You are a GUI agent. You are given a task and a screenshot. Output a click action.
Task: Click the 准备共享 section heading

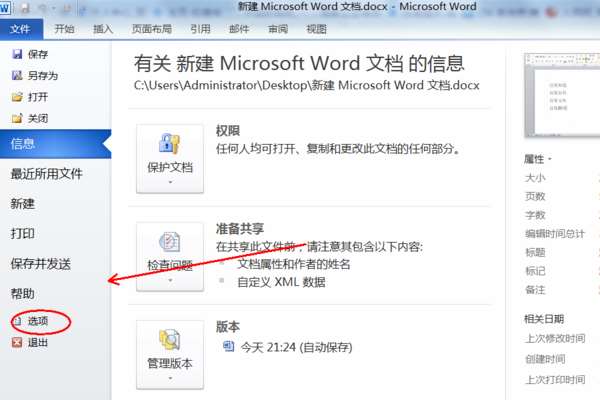240,229
